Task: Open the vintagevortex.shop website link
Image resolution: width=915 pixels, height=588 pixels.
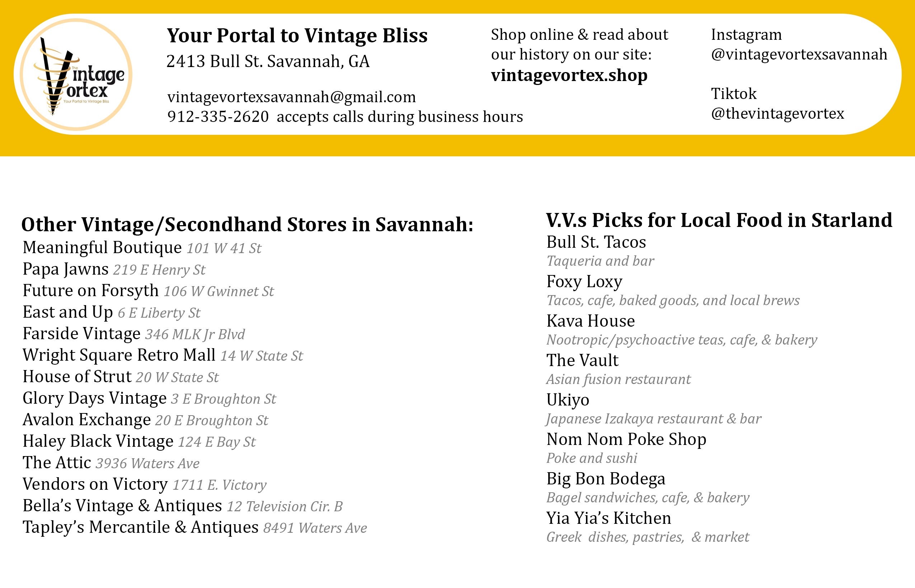Action: click(569, 75)
